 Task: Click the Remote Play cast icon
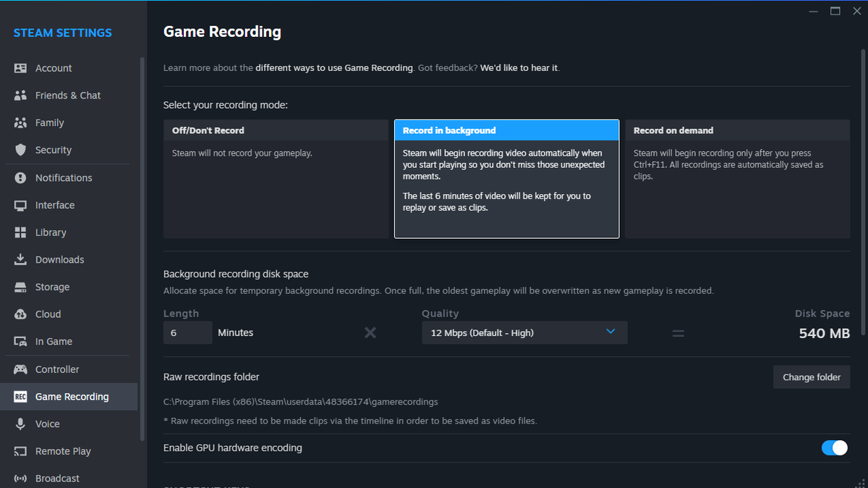pos(20,451)
